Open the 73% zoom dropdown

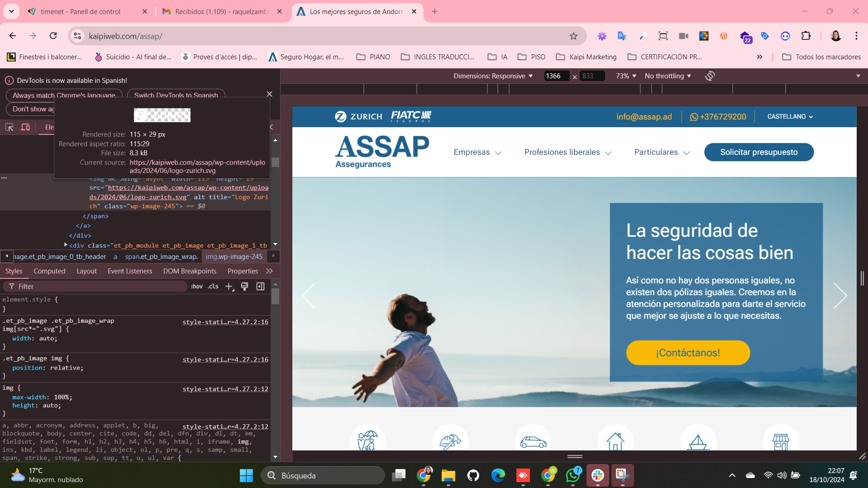626,76
